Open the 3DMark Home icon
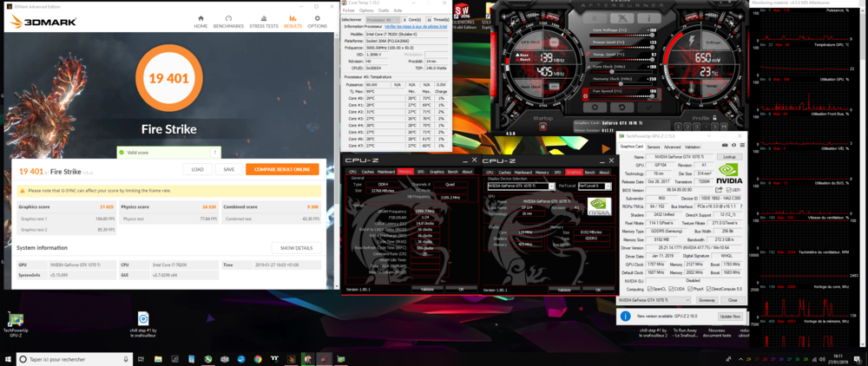Screen dimensions: 868x366 pyautogui.click(x=201, y=19)
